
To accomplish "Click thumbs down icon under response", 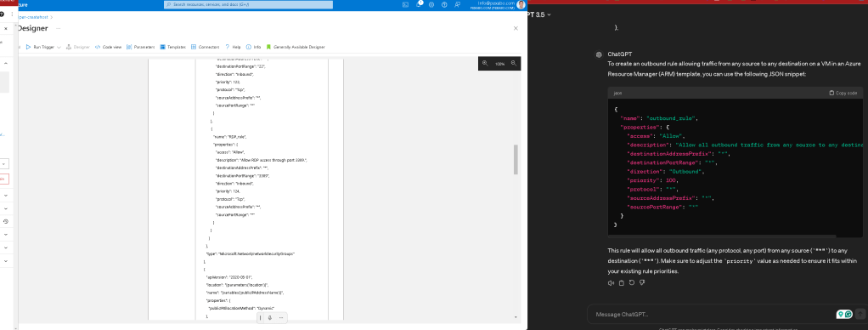I will 642,283.
